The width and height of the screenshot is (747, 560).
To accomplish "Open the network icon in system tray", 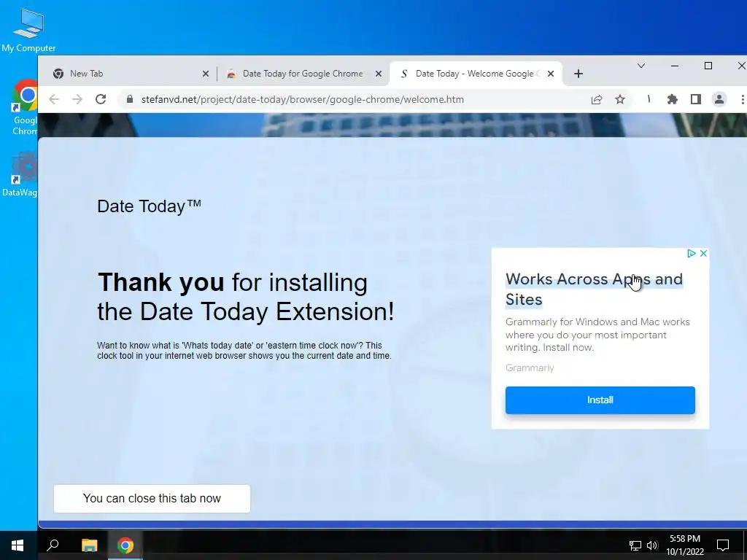I will (635, 545).
